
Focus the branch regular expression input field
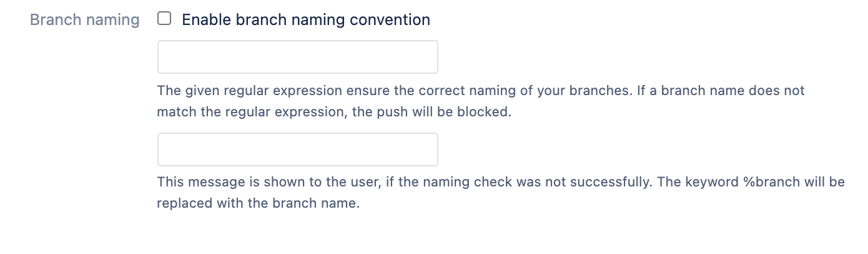point(297,57)
